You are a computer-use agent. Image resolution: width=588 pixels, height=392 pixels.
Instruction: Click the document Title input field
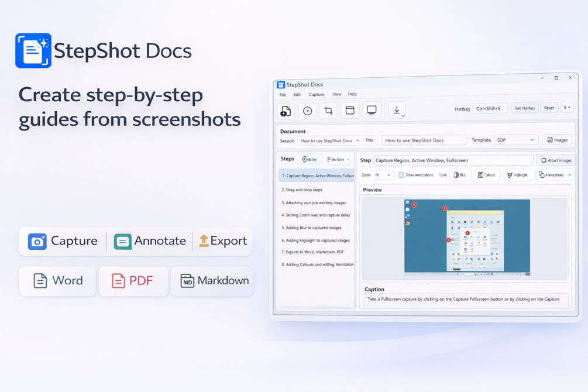tap(424, 140)
